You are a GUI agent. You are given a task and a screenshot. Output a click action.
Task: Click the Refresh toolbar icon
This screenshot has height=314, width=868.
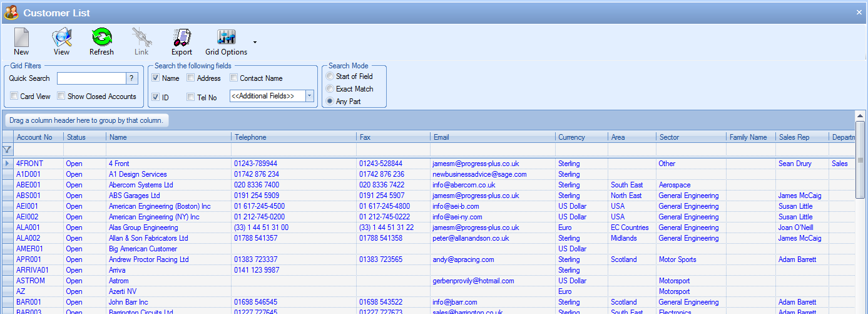pyautogui.click(x=101, y=38)
